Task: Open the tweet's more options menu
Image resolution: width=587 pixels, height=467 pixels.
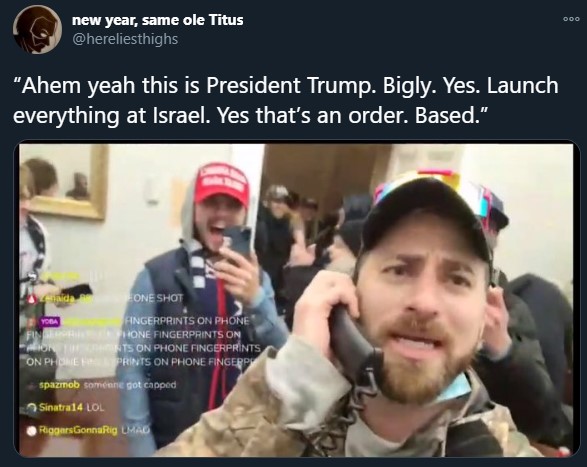Action: (571, 19)
